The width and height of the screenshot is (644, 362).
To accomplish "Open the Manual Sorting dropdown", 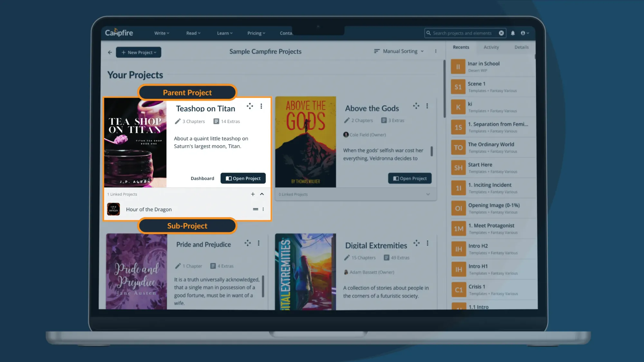I will [399, 51].
